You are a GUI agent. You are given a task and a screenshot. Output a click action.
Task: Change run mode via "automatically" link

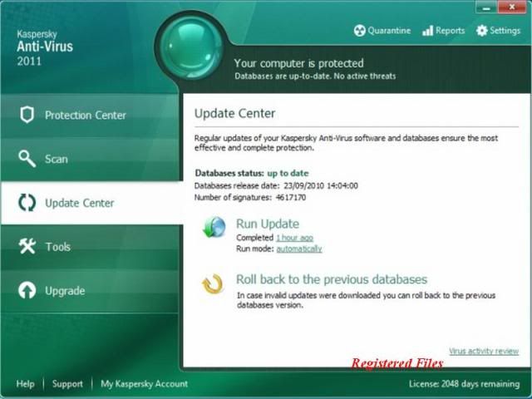point(298,249)
